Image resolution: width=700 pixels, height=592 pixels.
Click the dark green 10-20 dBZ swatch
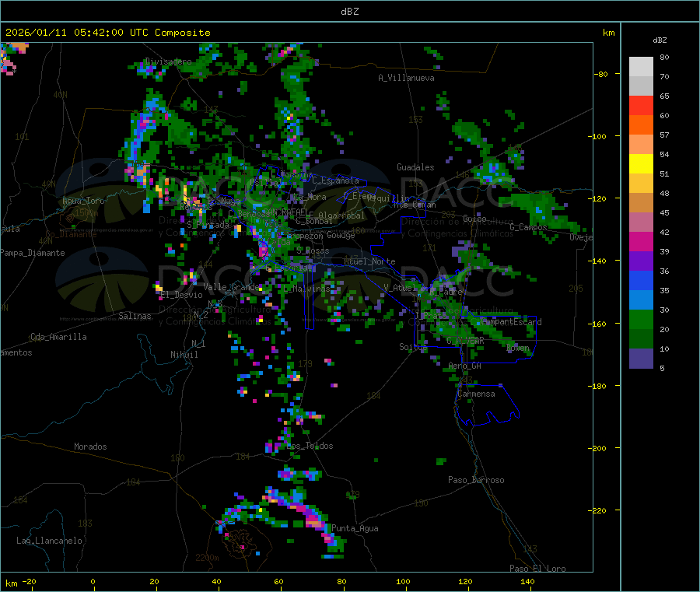click(x=641, y=339)
